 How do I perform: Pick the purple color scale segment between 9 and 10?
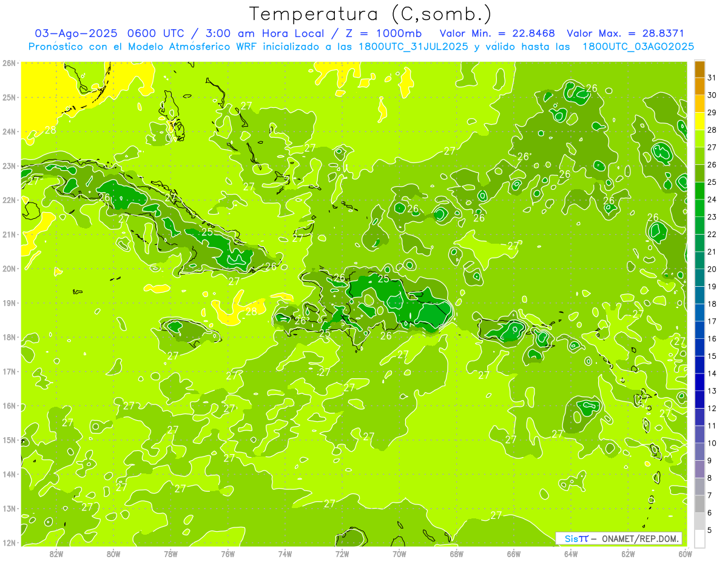click(699, 452)
